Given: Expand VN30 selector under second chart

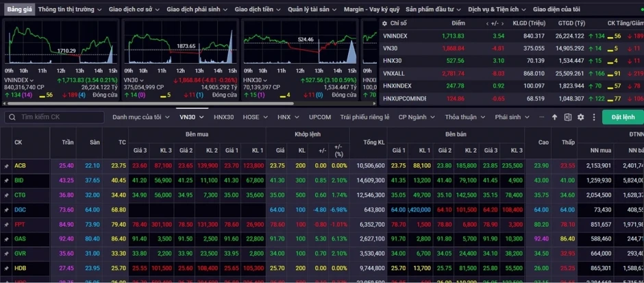Looking at the screenshot, I should (142, 80).
